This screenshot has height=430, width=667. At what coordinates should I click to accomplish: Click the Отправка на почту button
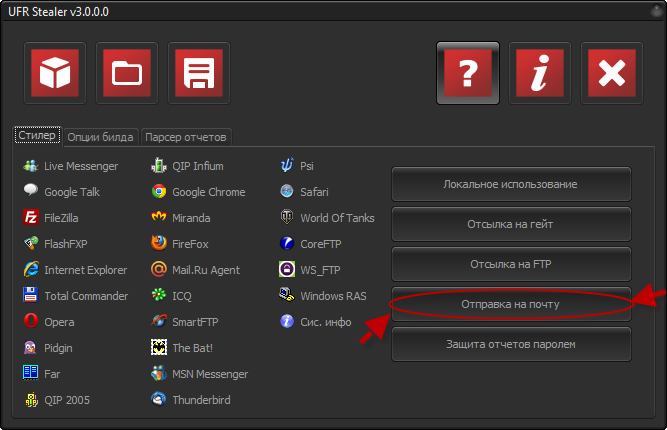click(x=511, y=304)
